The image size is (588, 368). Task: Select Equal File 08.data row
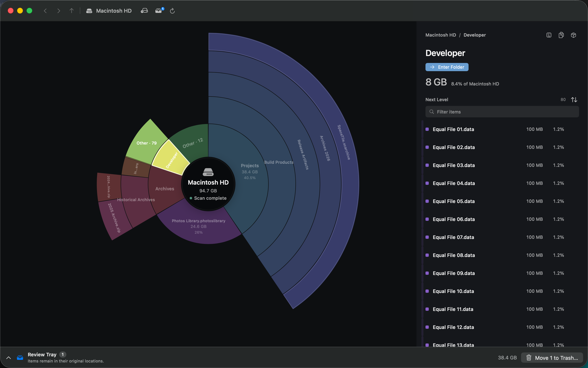point(502,255)
